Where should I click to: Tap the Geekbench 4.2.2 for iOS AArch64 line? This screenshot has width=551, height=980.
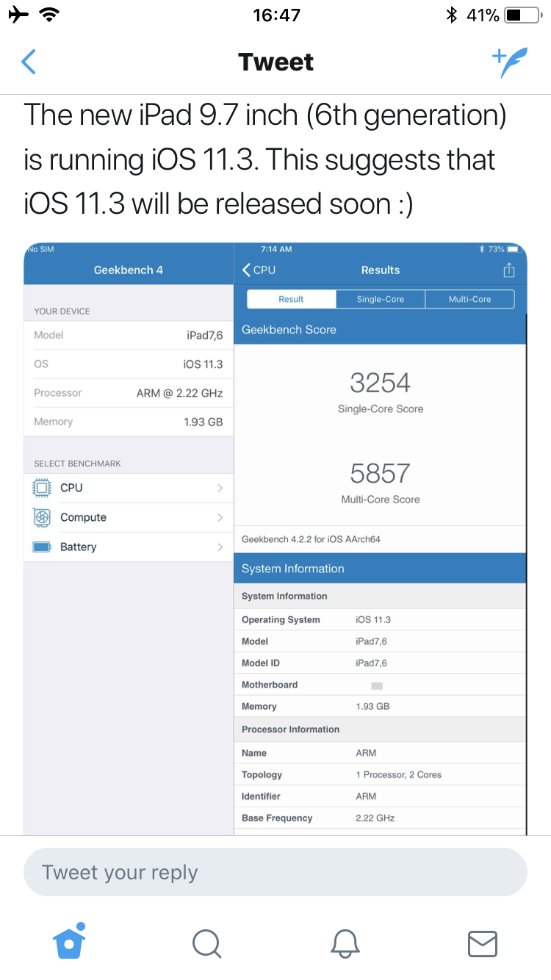click(311, 539)
